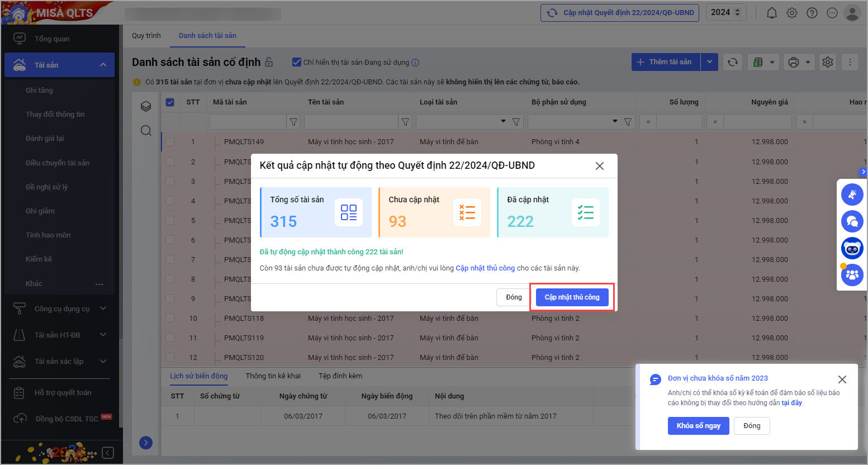
Task: Collapse the 'Tài sản' sidebar section
Action: (103, 65)
